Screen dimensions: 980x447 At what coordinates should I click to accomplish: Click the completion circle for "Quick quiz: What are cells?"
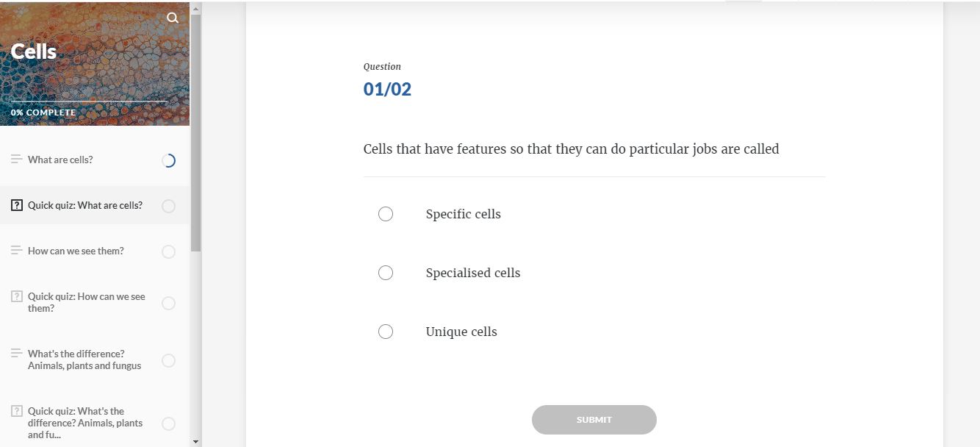168,206
